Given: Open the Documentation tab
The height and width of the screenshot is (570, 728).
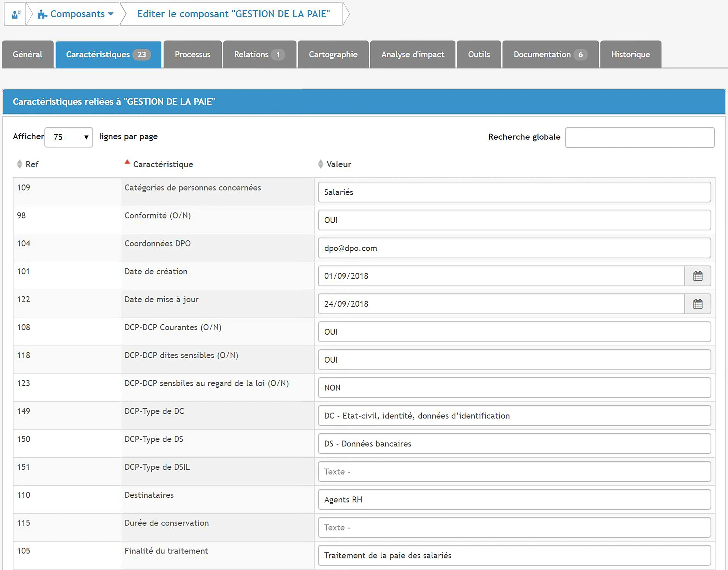Looking at the screenshot, I should pyautogui.click(x=551, y=54).
